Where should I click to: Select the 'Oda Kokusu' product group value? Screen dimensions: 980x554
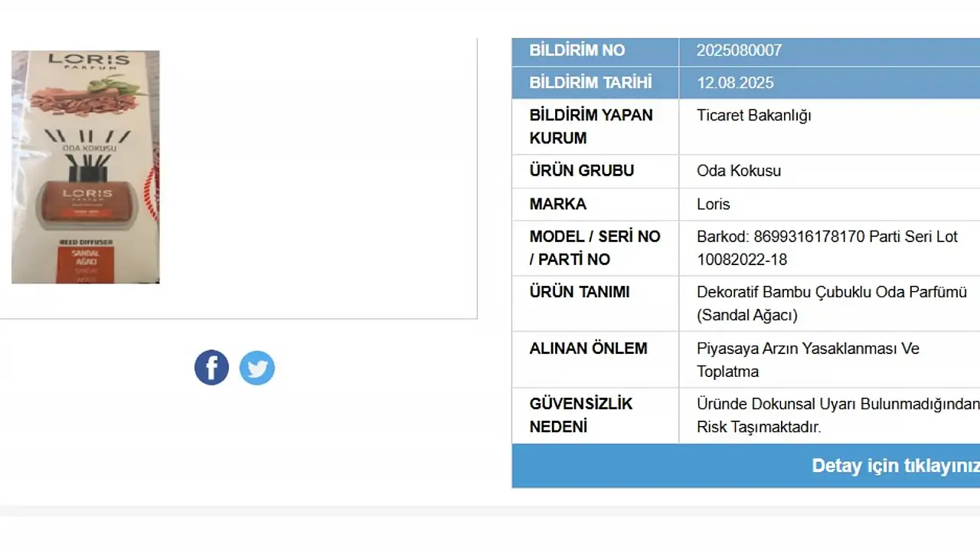click(x=739, y=171)
